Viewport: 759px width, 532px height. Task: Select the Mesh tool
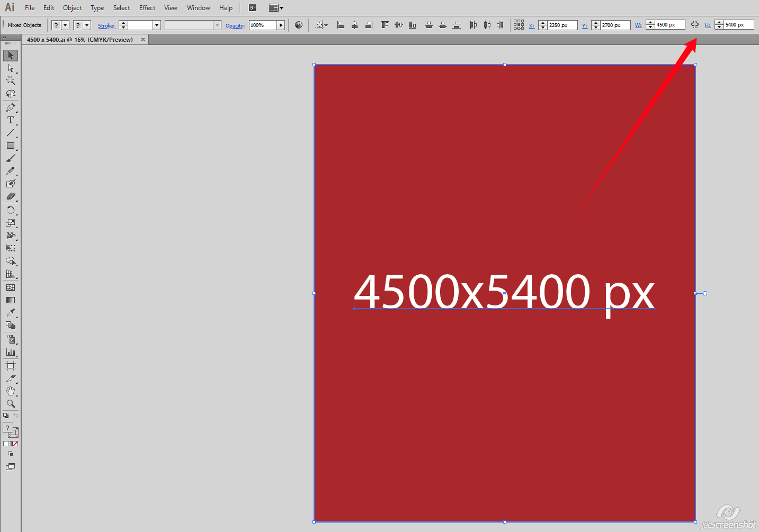11,287
